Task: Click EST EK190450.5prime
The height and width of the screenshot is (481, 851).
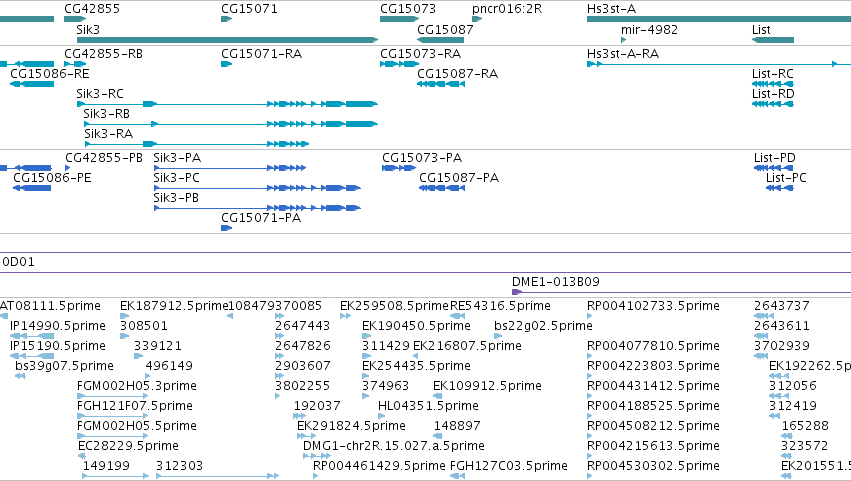Action: (x=416, y=326)
